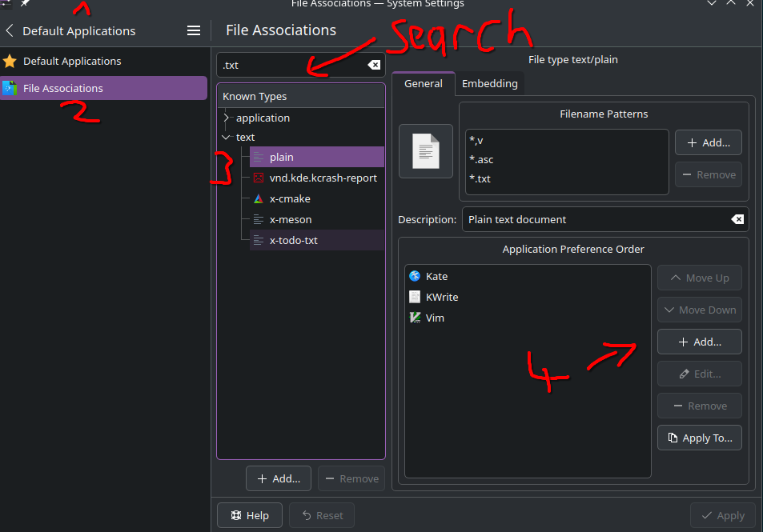Screen dimensions: 763x532
Task: Click into the Description input field
Action: tap(596, 219)
